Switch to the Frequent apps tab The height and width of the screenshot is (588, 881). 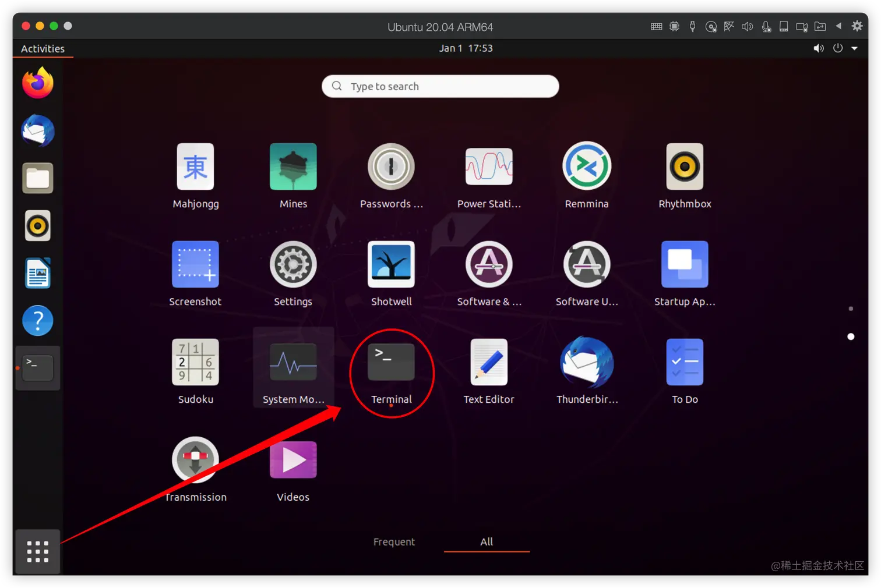pyautogui.click(x=394, y=541)
